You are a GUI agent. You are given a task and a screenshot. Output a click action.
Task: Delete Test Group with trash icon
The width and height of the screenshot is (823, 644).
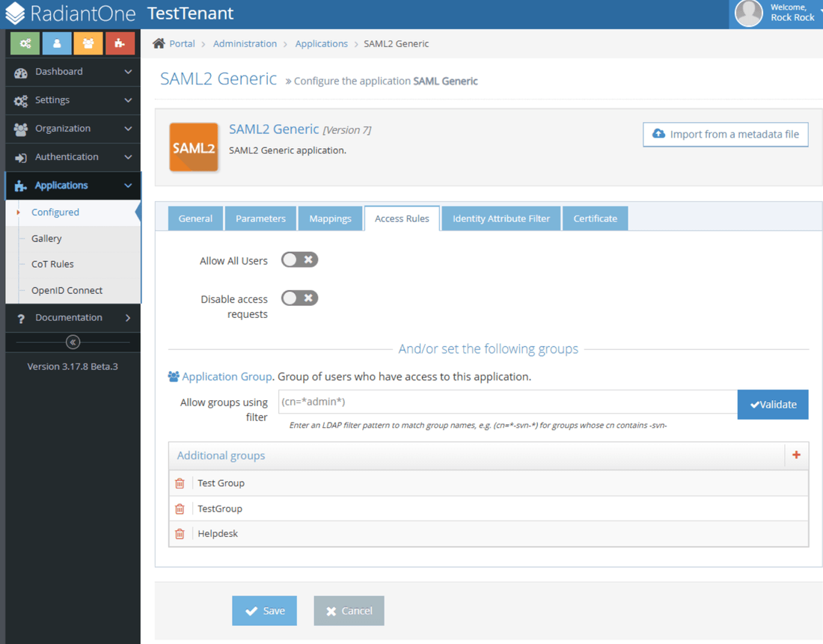point(180,483)
